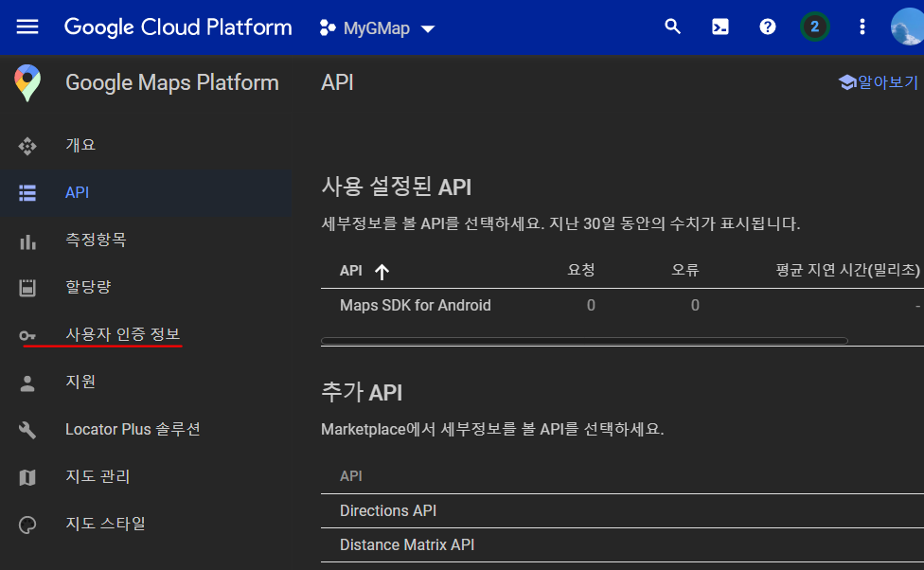Click the wrench icon for Locator Plus
This screenshot has width=924, height=570.
[x=27, y=430]
